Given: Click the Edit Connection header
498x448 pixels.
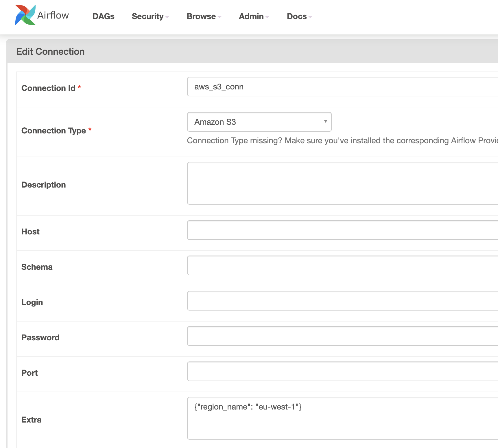Looking at the screenshot, I should 50,51.
